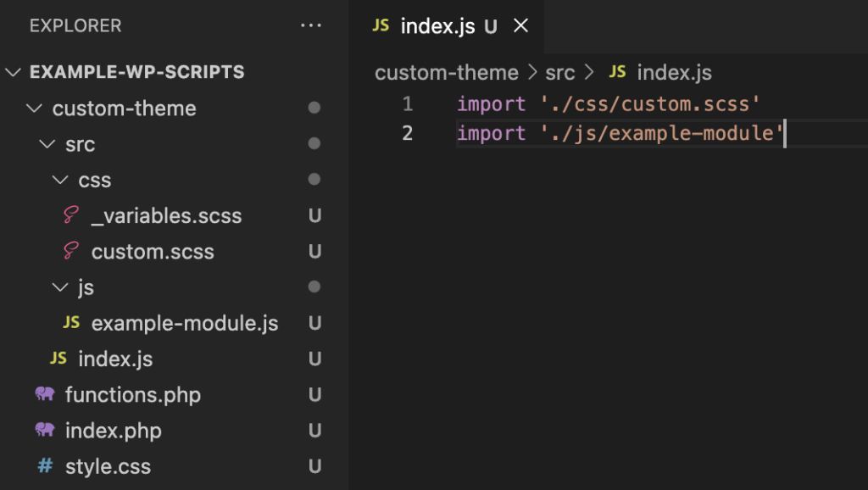Select the custom-theme folder label
This screenshot has width=868, height=490.
(125, 109)
